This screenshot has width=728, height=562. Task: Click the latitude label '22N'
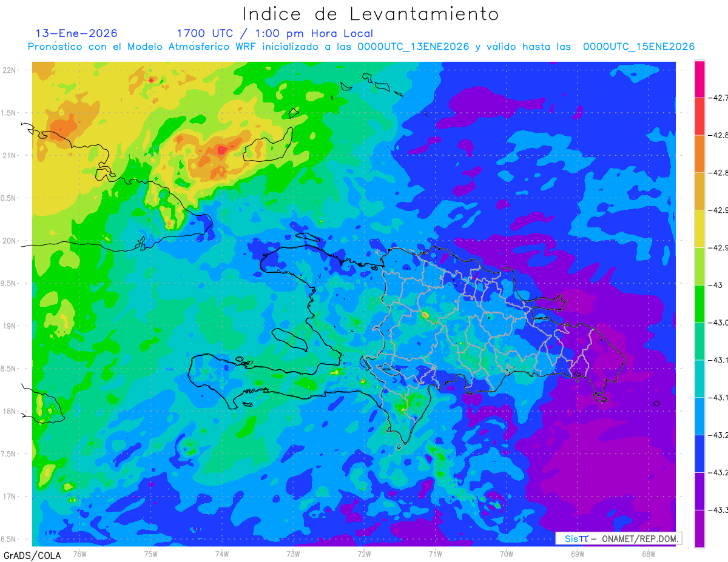click(x=10, y=70)
